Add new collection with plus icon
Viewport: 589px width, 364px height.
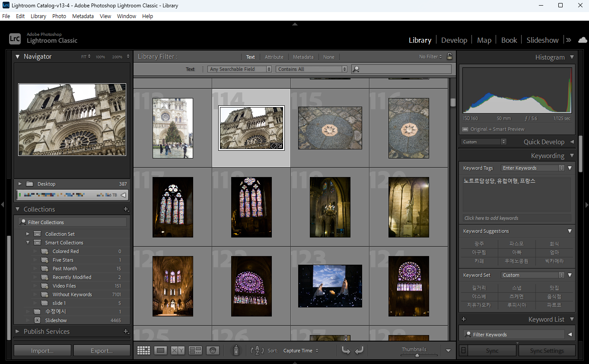(x=126, y=209)
